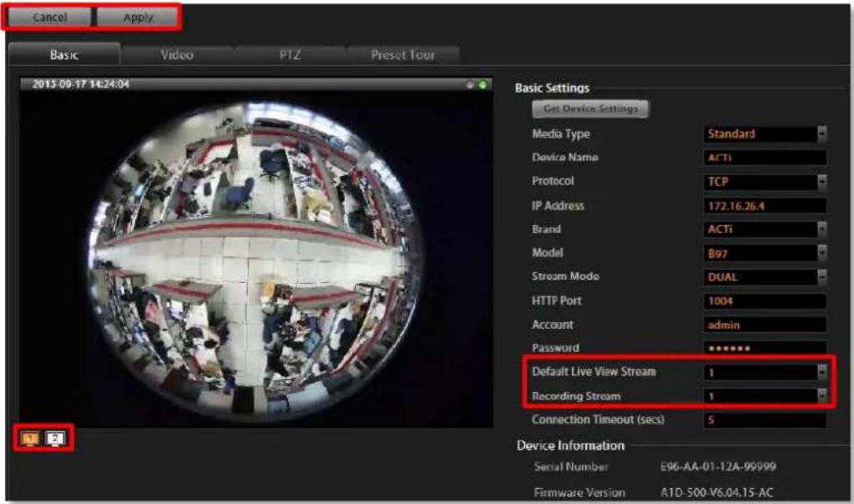Open the Media Type dropdown
Screen dimensions: 854x504
822,134
